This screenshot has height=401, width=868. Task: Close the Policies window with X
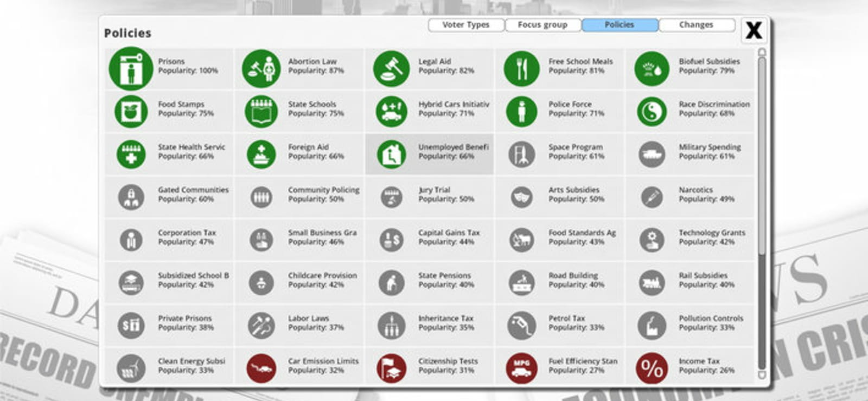pos(754,30)
